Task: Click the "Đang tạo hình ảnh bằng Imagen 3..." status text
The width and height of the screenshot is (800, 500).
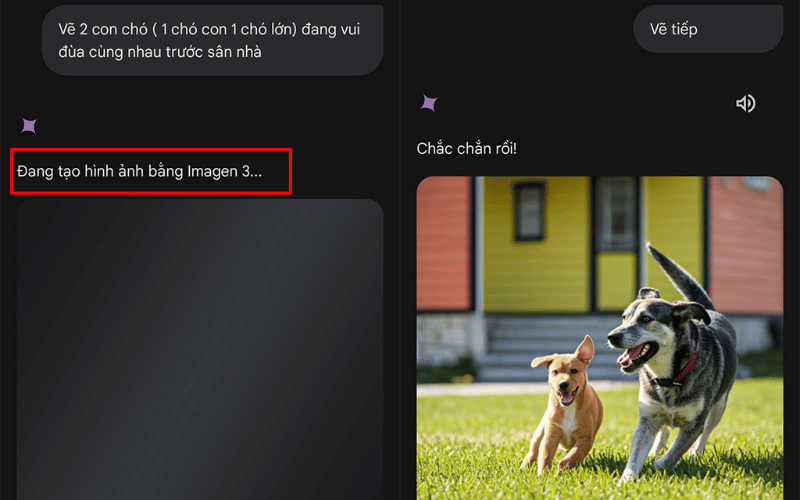Action: (139, 171)
